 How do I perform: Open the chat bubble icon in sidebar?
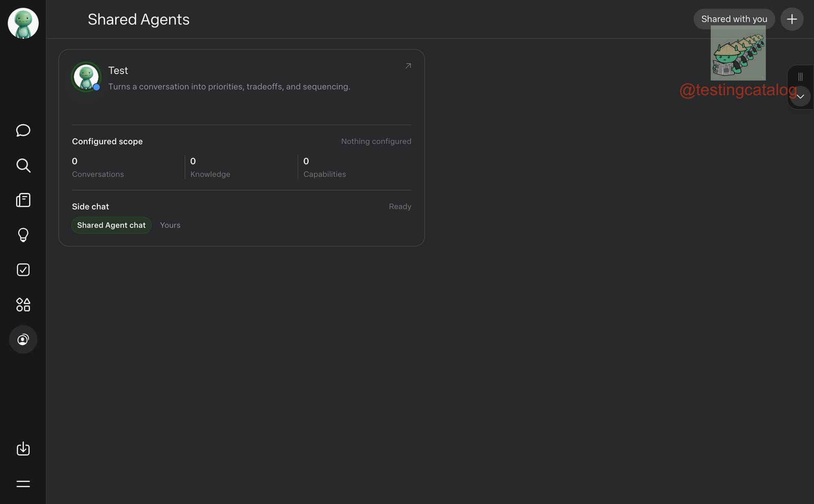23,130
